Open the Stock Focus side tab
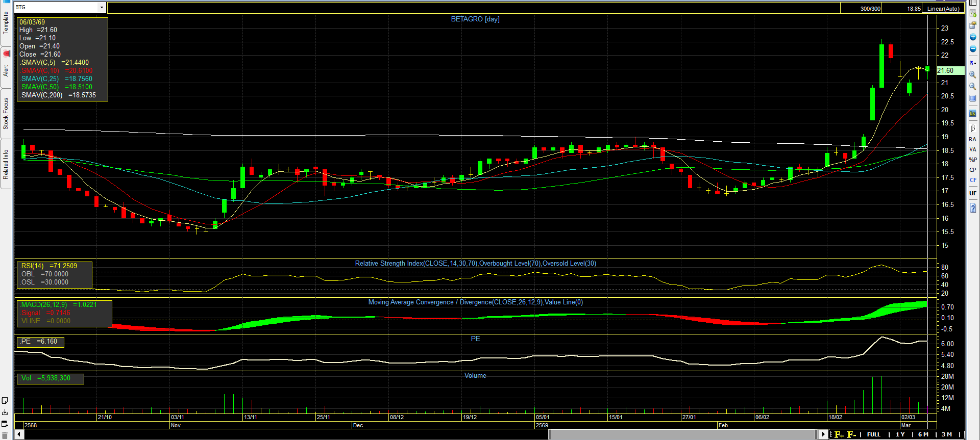 [x=6, y=113]
